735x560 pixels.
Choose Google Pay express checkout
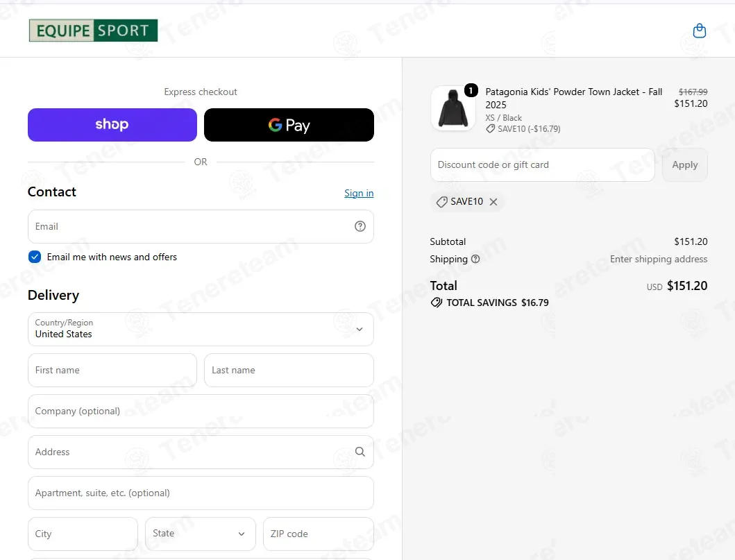(289, 125)
